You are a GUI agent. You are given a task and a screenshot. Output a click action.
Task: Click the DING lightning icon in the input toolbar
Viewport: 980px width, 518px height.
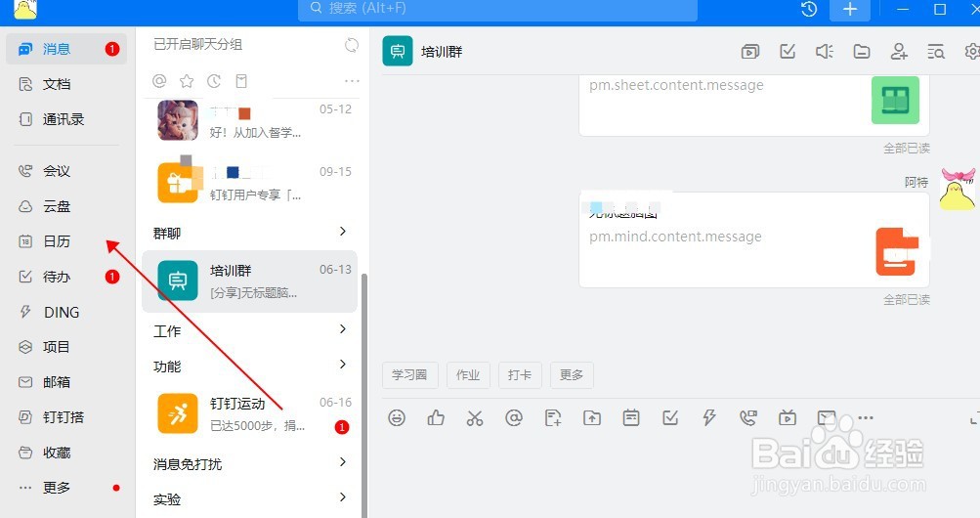[x=708, y=417]
